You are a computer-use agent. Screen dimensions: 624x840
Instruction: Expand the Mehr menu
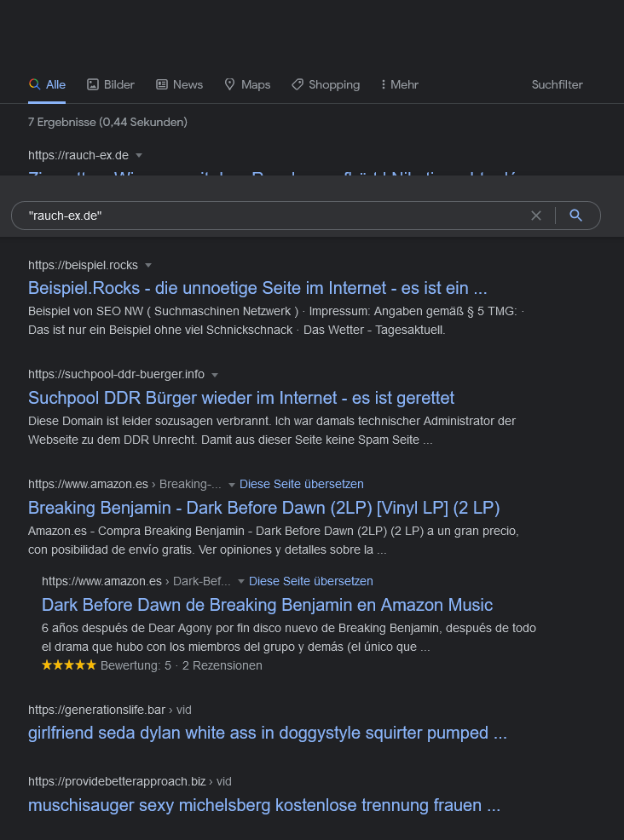pos(399,84)
